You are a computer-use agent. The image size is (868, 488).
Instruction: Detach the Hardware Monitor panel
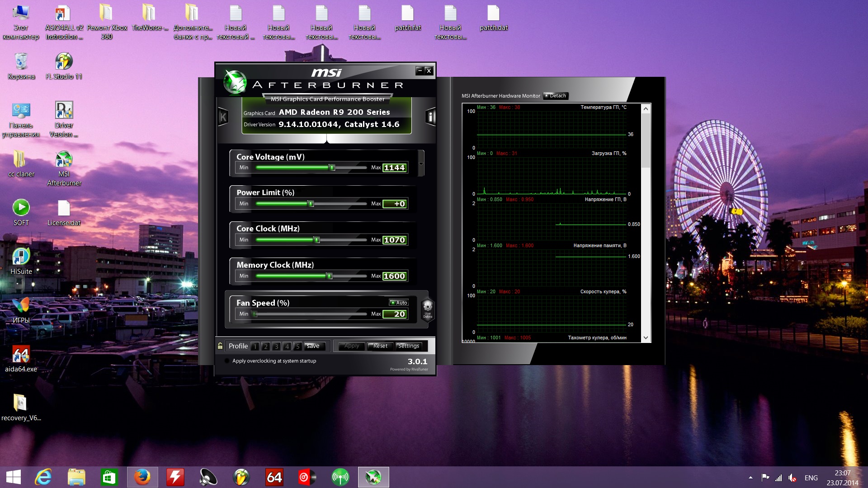coord(556,96)
